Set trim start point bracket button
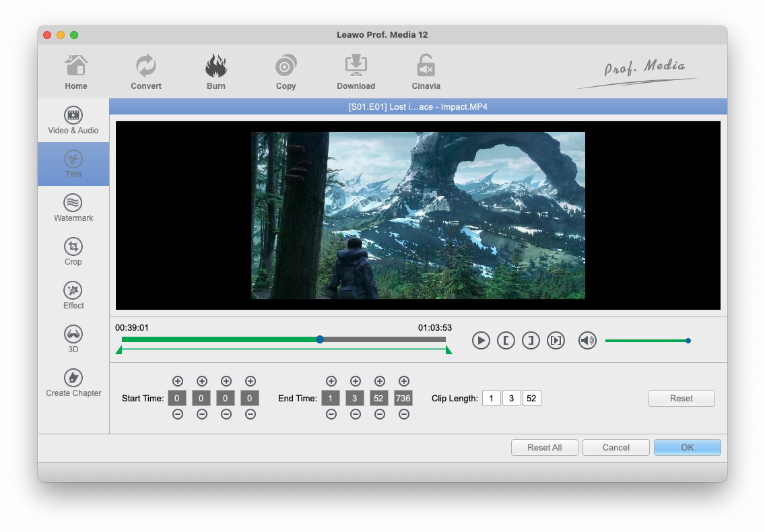Screen dimensions: 765x532 click(506, 340)
